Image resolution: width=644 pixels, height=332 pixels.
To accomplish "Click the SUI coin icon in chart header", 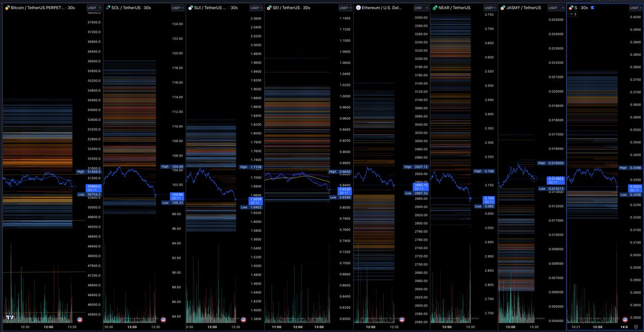I will point(190,8).
